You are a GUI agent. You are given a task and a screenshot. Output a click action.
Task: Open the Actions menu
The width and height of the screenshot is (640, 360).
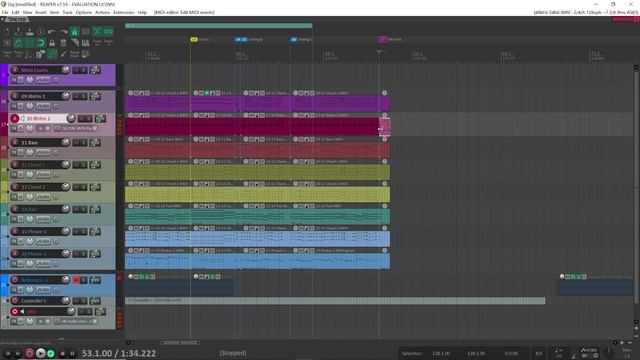(102, 12)
